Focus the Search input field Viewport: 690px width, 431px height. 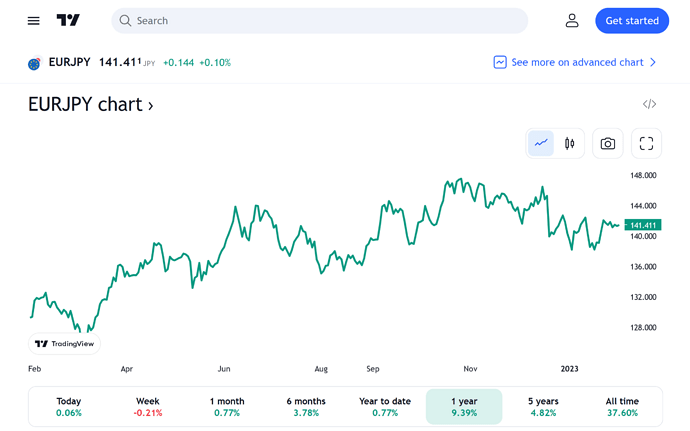tap(319, 21)
